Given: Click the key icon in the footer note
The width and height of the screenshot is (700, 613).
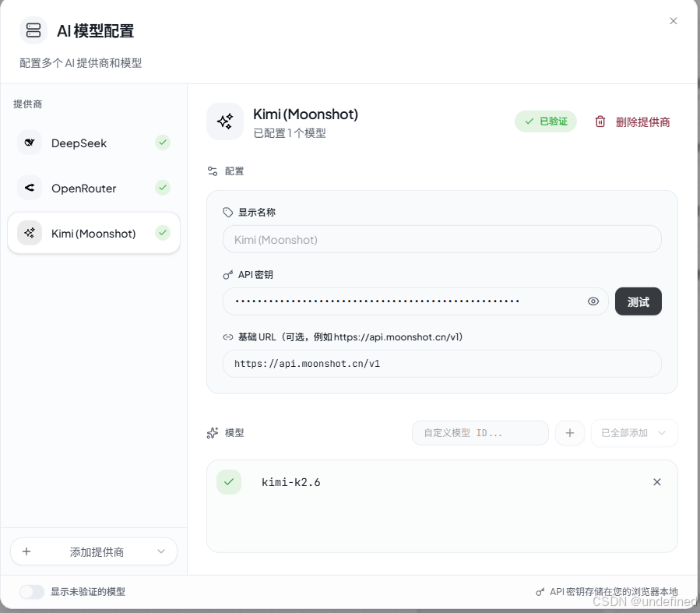Looking at the screenshot, I should pyautogui.click(x=540, y=591).
